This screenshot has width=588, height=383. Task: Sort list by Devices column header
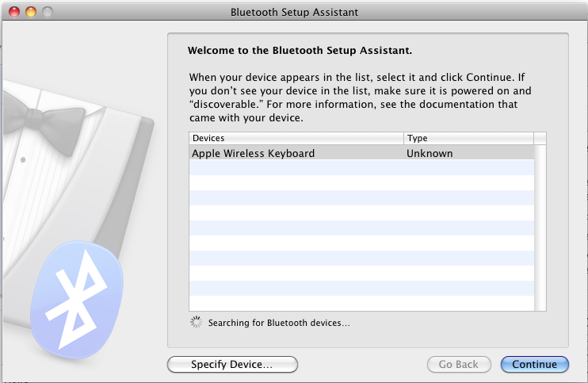(296, 138)
